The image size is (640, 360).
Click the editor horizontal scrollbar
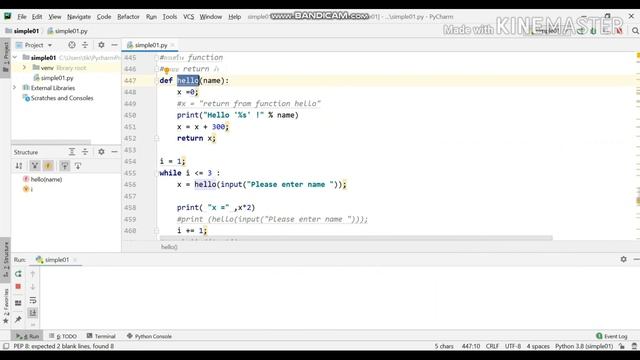(356, 238)
